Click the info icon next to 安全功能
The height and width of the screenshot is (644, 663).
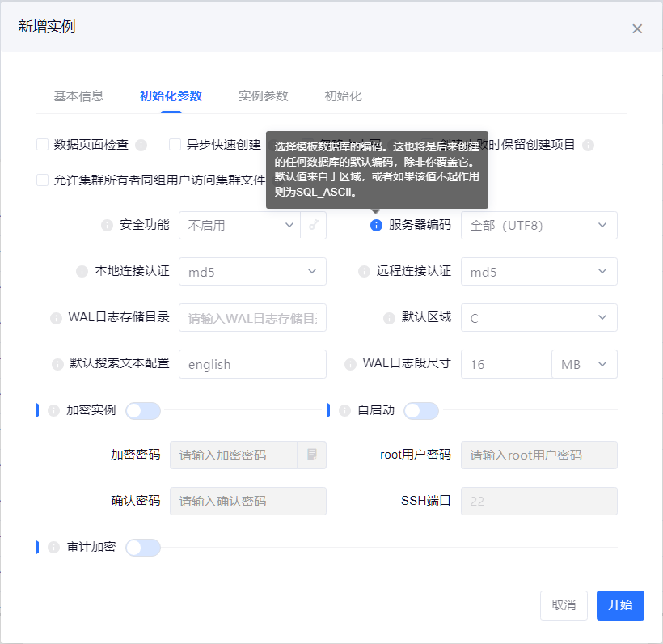(x=107, y=226)
